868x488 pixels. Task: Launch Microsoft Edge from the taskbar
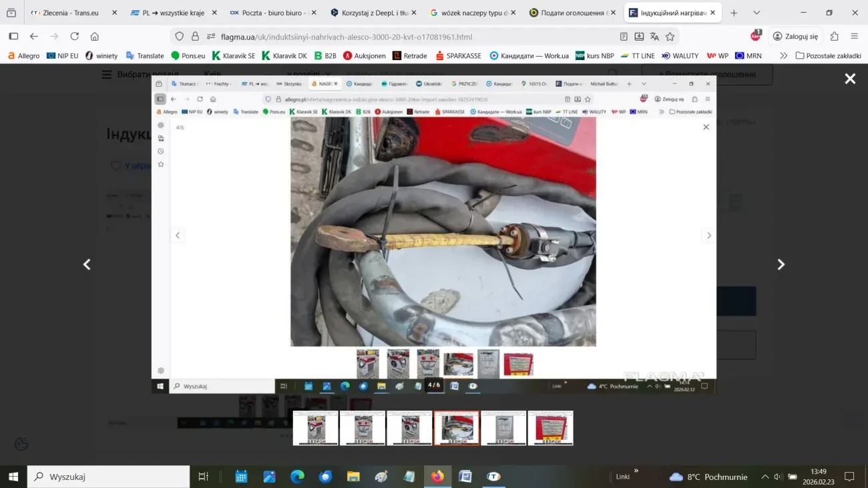(x=297, y=477)
